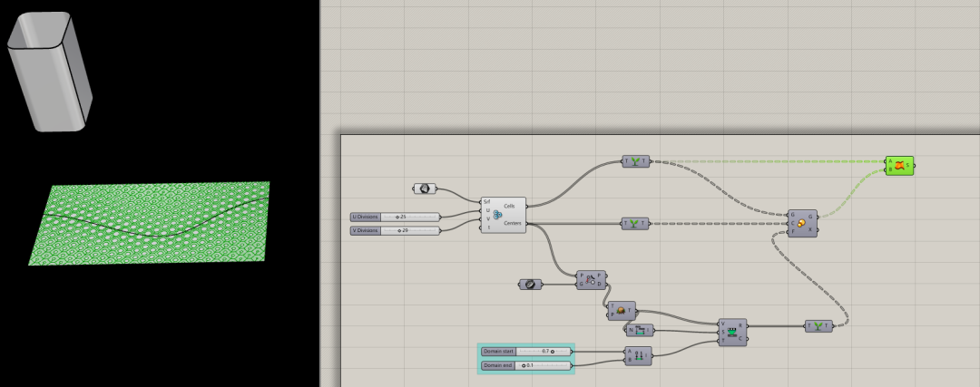
Task: Select the green patterned surface in the viewport
Action: [150, 224]
